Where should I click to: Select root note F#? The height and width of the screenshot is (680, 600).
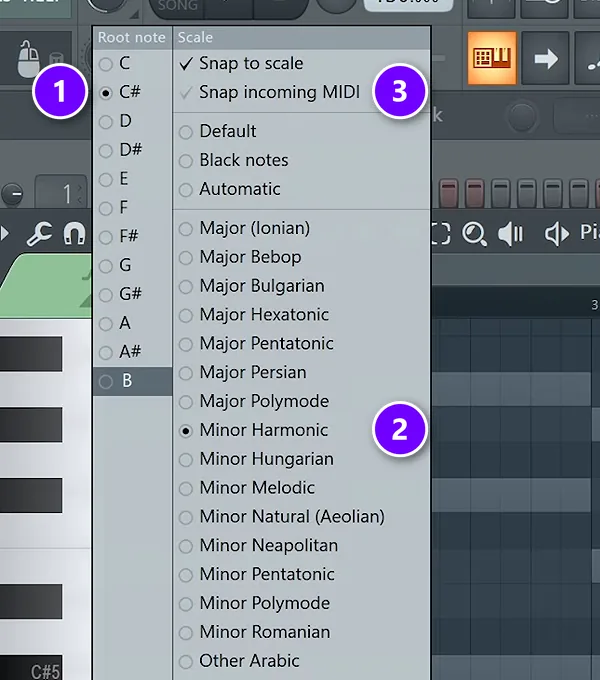point(132,236)
